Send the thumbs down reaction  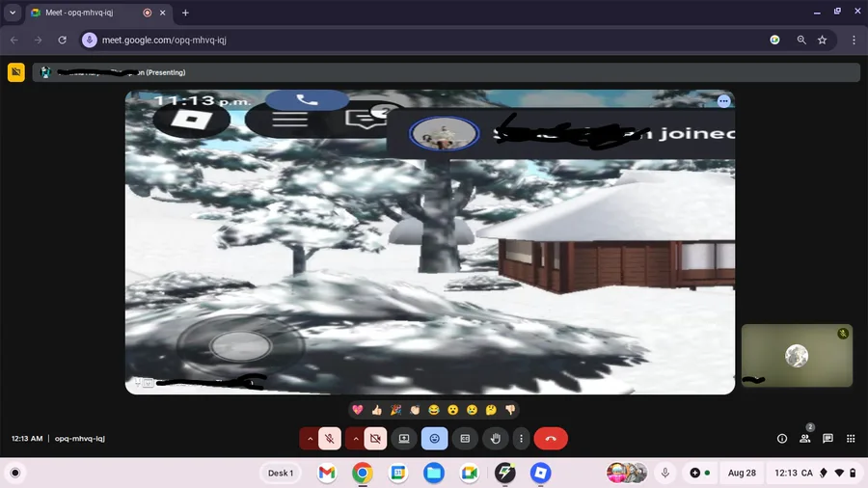coord(510,410)
